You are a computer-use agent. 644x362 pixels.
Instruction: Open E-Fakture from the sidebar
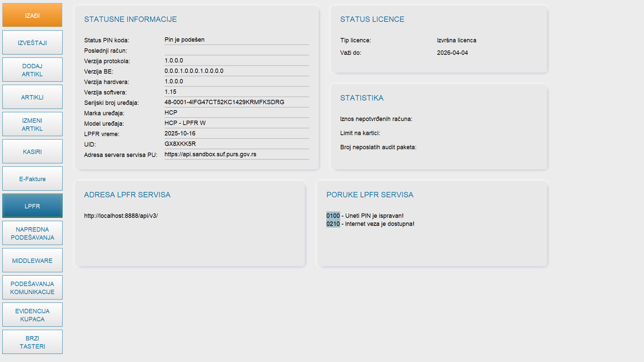tap(32, 178)
